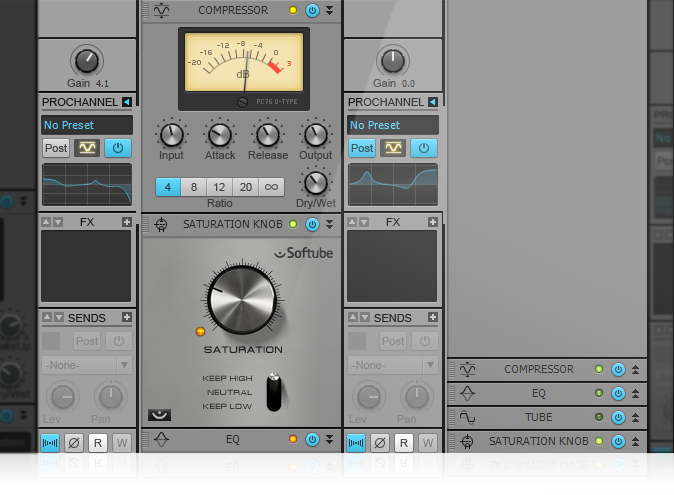Toggle right strip ProChannel power button
The height and width of the screenshot is (495, 674).
[x=424, y=148]
